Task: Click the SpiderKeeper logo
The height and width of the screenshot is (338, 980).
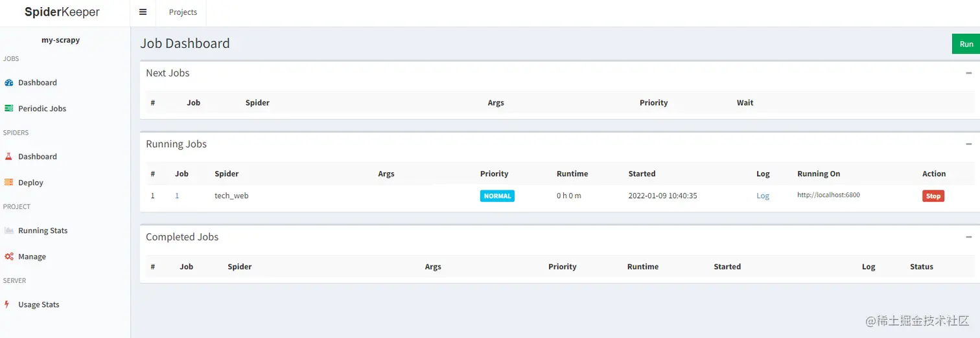Action: click(62, 12)
